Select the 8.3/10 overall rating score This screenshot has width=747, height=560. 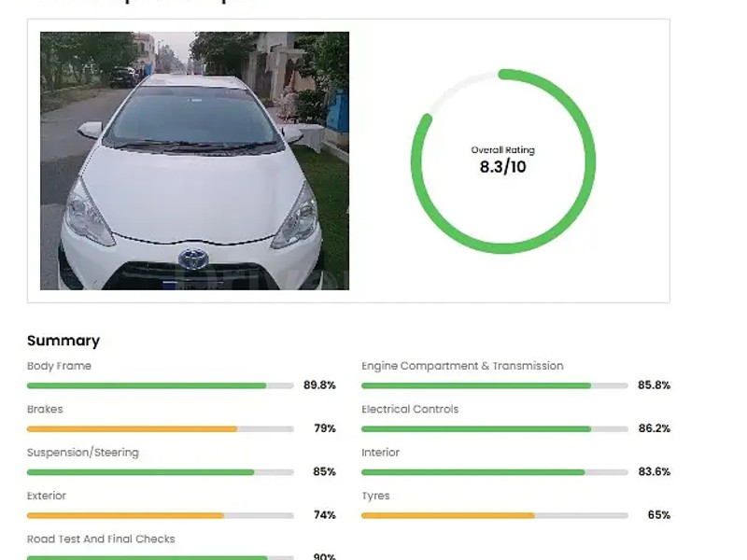point(502,168)
